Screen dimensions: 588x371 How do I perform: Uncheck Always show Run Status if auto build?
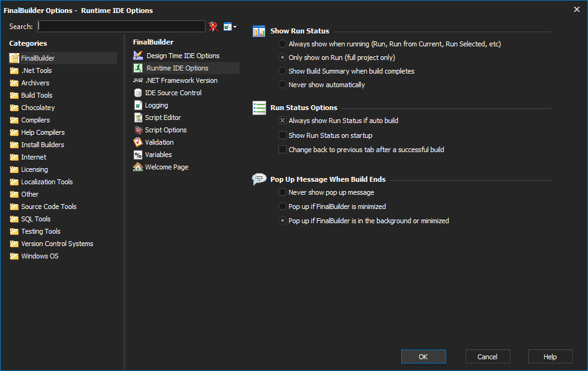click(x=282, y=121)
